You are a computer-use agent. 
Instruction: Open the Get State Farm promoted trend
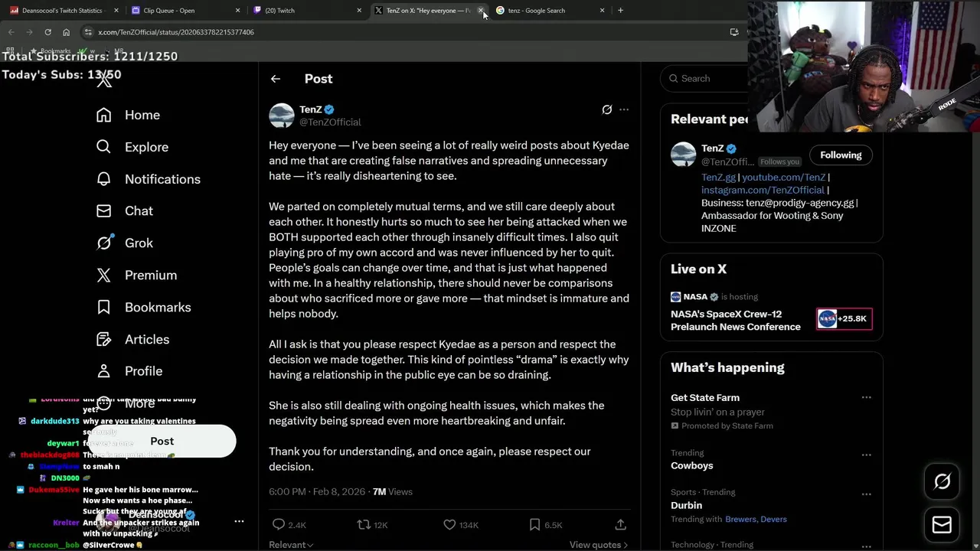[x=705, y=398]
